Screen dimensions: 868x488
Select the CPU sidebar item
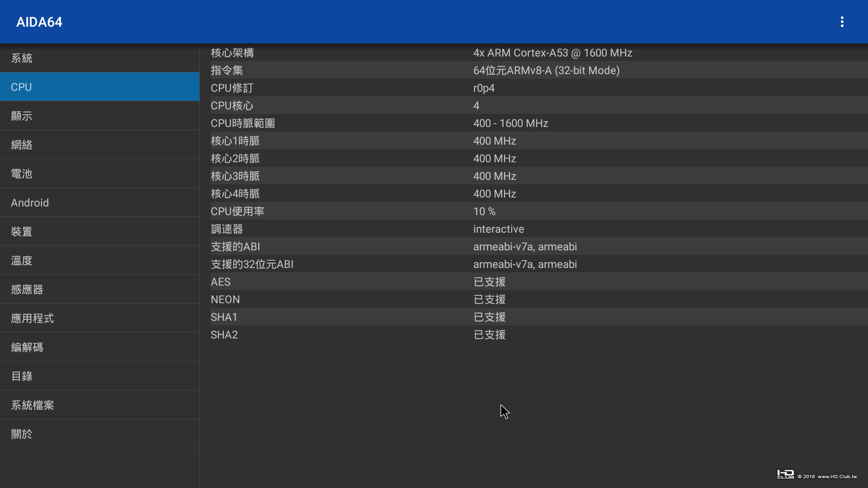(x=99, y=87)
